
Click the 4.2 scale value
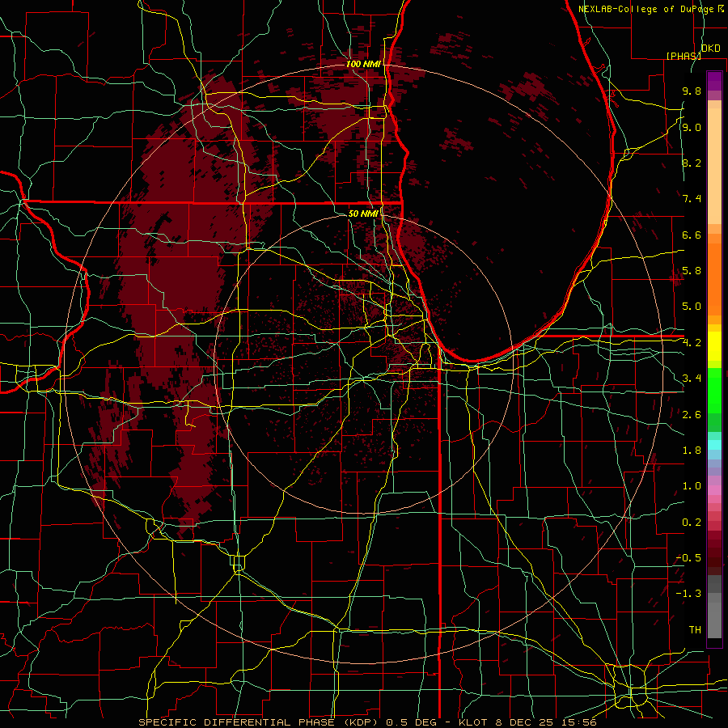click(692, 343)
